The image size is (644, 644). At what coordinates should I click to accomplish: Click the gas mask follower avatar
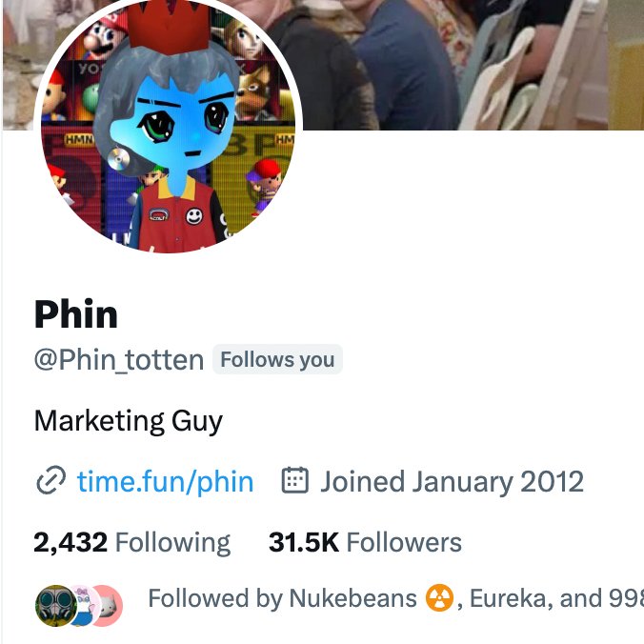[x=56, y=606]
